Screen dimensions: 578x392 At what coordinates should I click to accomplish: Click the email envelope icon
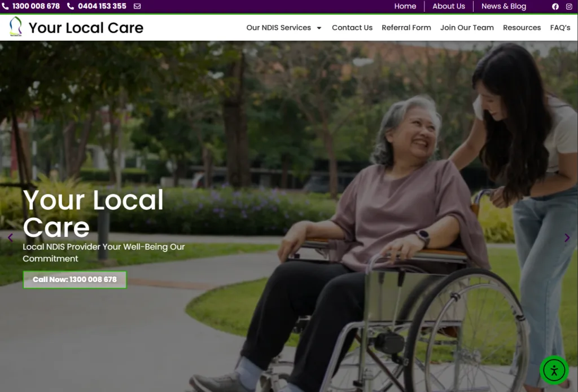(137, 6)
